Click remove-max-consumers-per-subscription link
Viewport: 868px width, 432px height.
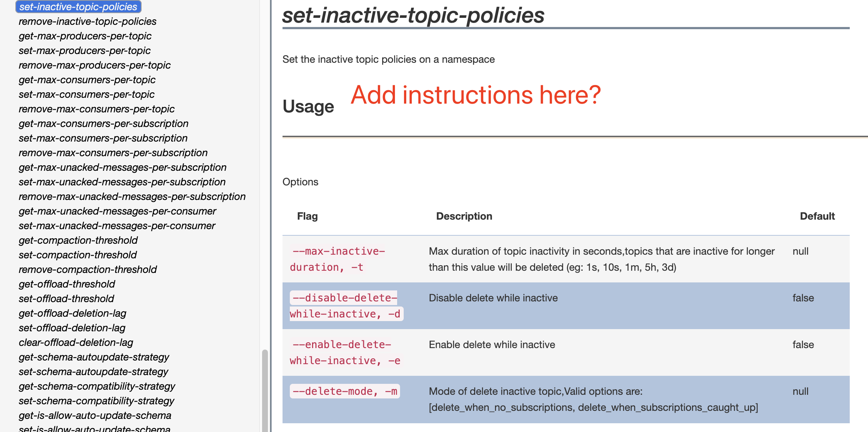[x=113, y=153]
